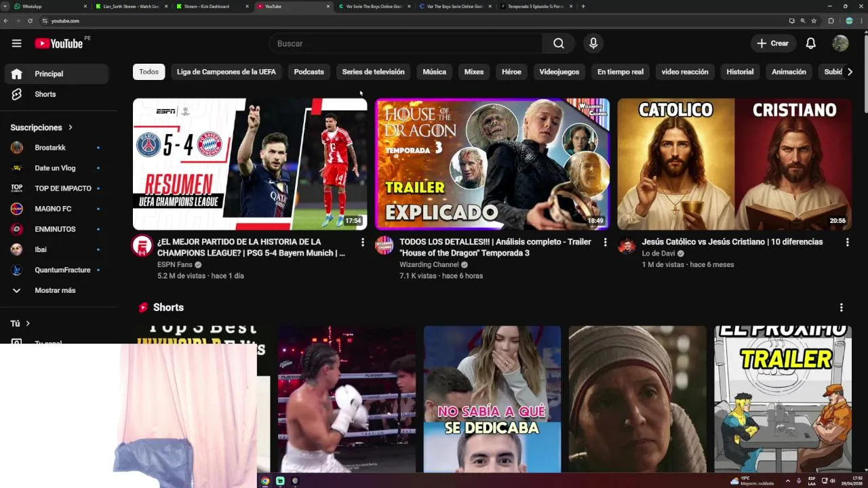Image resolution: width=868 pixels, height=488 pixels.
Task: Open the Lo de Davi channel avatar
Action: (x=627, y=245)
